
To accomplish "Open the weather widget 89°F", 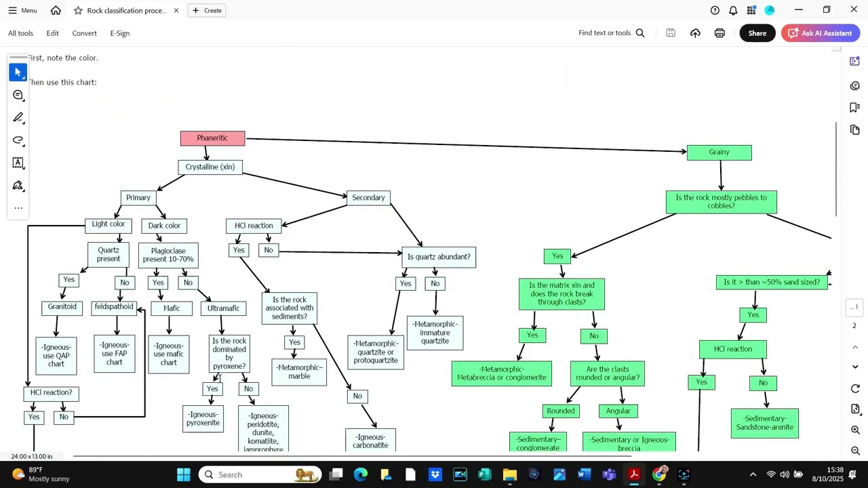I will (41, 474).
